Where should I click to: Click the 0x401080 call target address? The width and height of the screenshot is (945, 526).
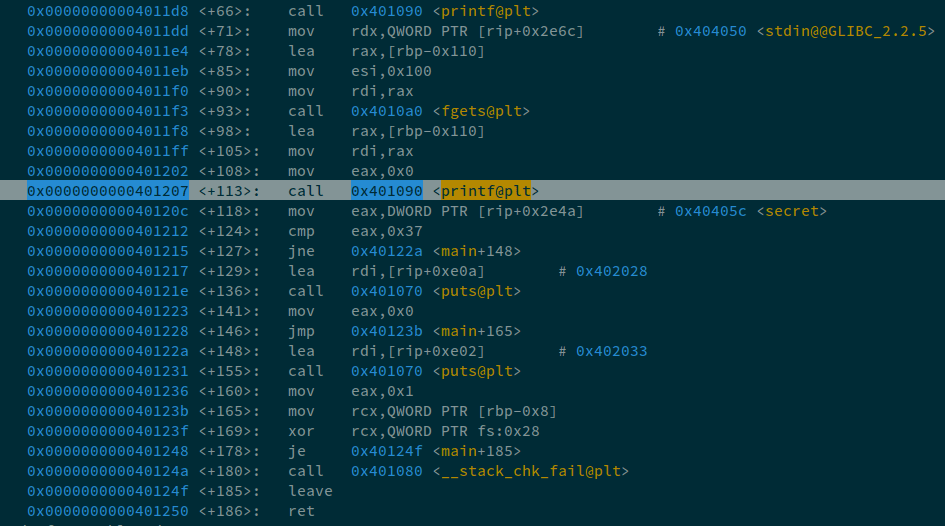(387, 471)
